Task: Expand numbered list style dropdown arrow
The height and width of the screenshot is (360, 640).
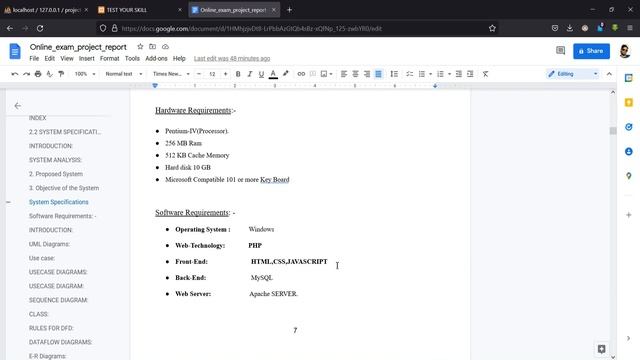Action: tap(449, 74)
